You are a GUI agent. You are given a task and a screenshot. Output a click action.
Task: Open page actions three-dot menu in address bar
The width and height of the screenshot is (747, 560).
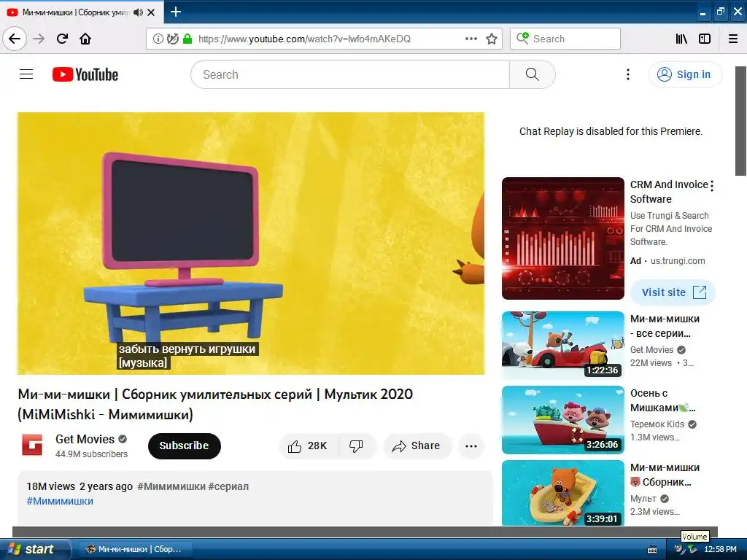pos(471,39)
